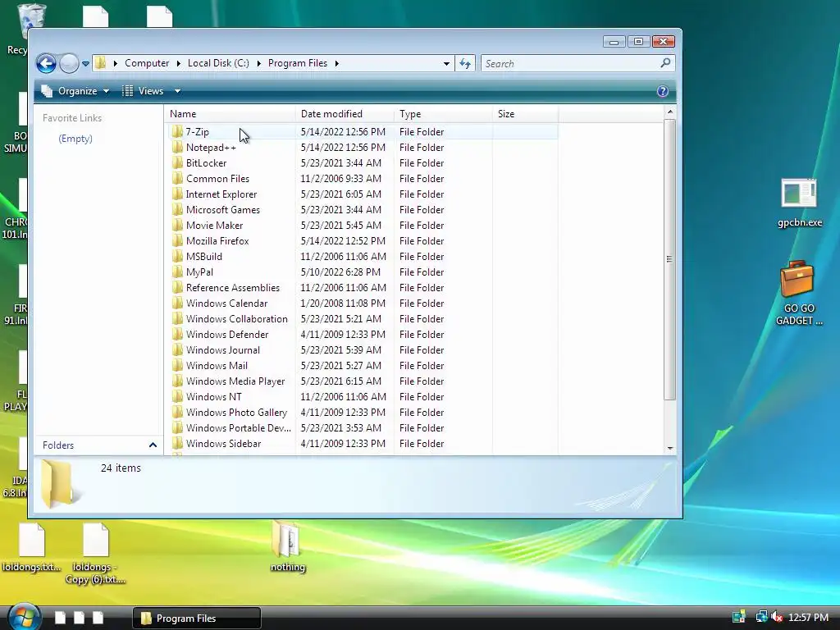Click the vertical scrollbar thumb in file list

pos(669,259)
